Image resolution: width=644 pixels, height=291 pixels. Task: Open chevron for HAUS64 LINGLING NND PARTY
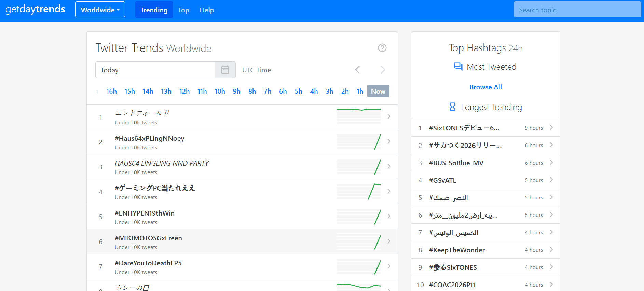[389, 166]
